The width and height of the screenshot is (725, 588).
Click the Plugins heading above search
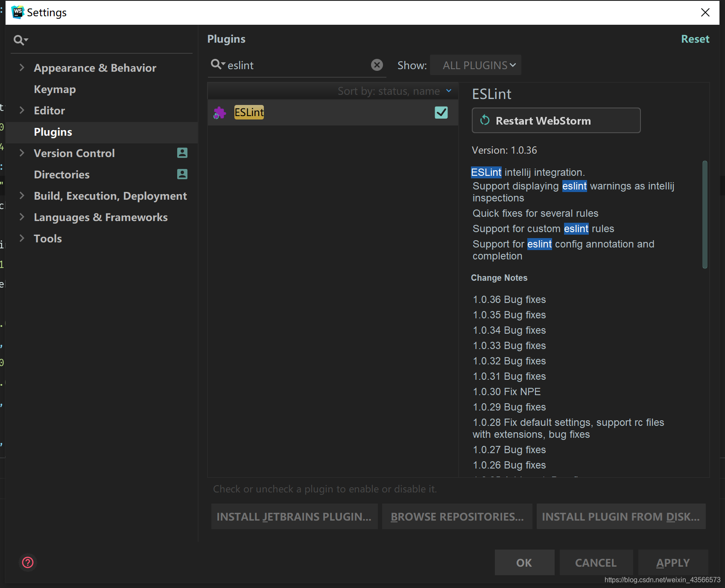pyautogui.click(x=226, y=39)
